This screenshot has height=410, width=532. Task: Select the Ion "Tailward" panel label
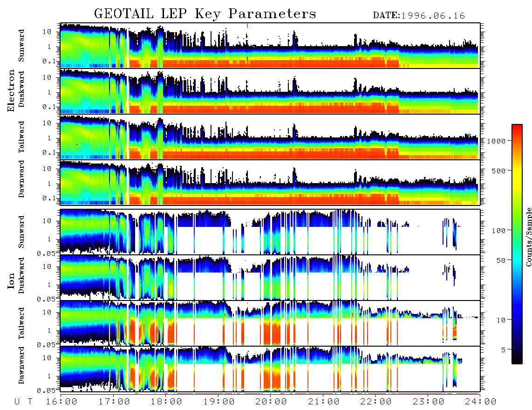(x=22, y=323)
